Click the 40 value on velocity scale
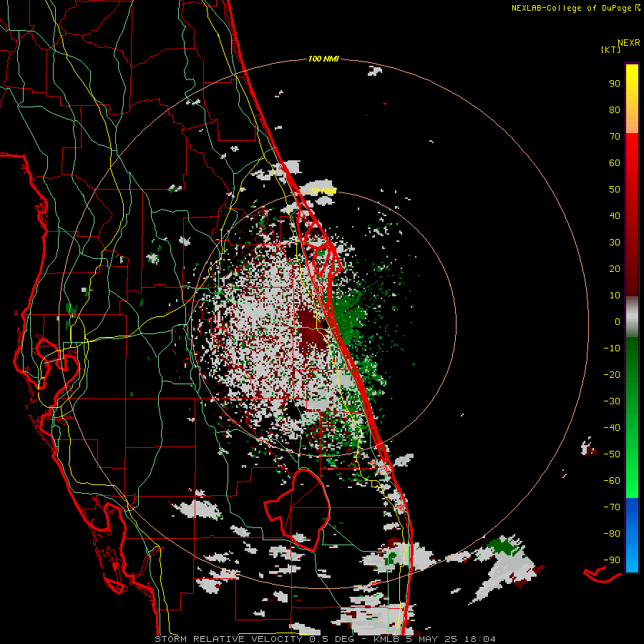This screenshot has height=644, width=644. 615,216
